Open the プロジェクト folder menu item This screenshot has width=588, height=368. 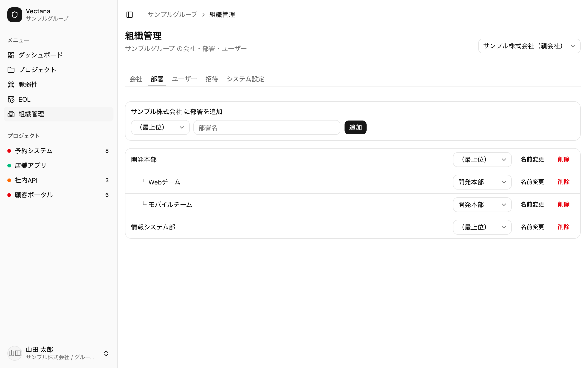click(58, 70)
